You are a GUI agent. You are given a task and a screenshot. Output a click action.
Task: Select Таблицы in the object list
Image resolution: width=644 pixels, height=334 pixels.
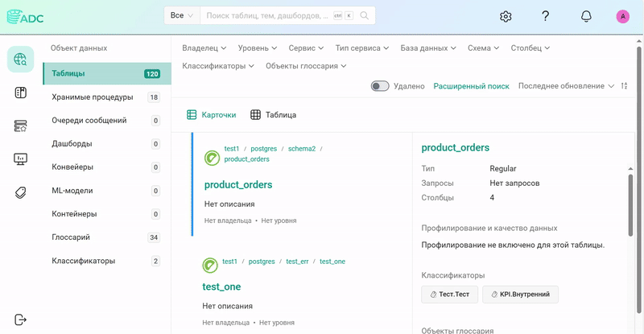[x=107, y=73]
